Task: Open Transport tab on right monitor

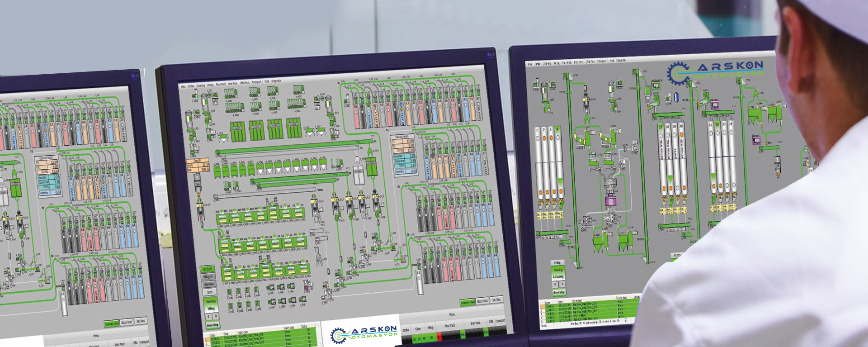Action: (602, 61)
